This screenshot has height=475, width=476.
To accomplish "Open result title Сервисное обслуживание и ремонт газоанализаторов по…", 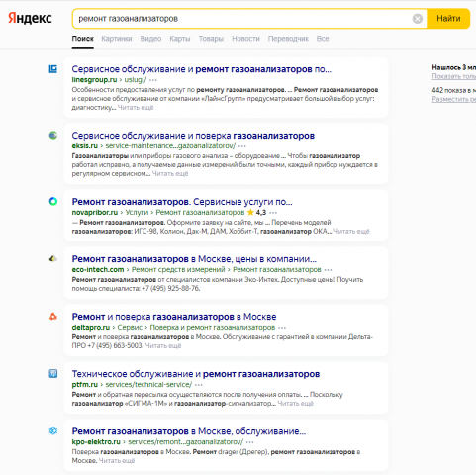I will [x=202, y=69].
